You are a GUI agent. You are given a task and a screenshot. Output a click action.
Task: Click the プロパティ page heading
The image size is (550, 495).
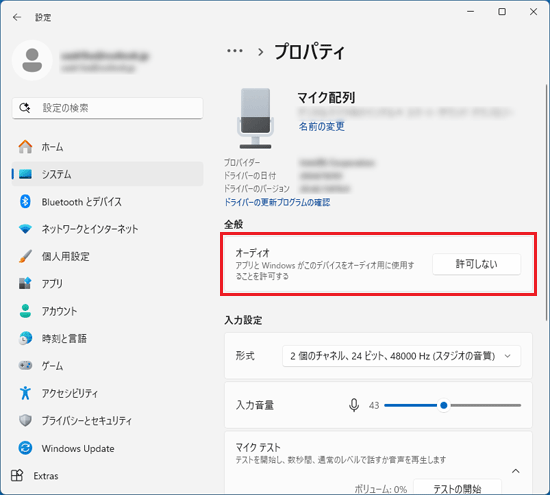[x=309, y=52]
